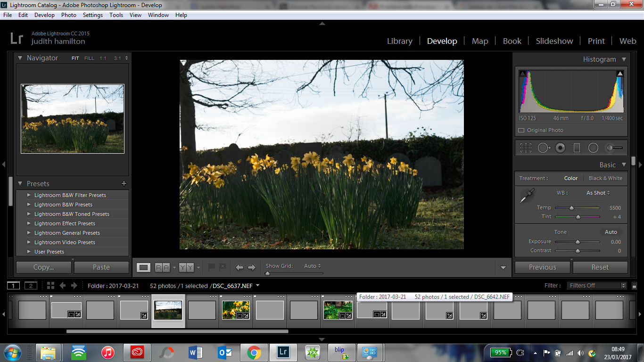
Task: Select the Loupe view icon in toolbar
Action: pyautogui.click(x=143, y=266)
